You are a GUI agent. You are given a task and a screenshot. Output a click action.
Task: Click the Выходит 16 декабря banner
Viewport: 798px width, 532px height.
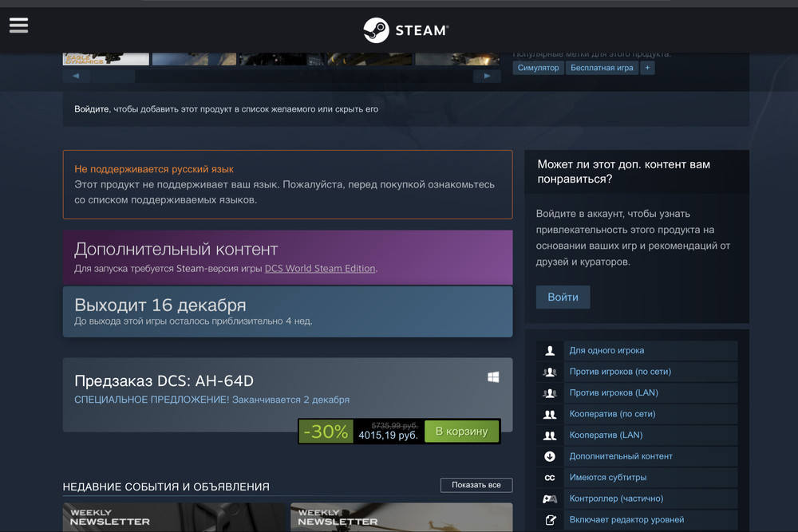click(287, 312)
